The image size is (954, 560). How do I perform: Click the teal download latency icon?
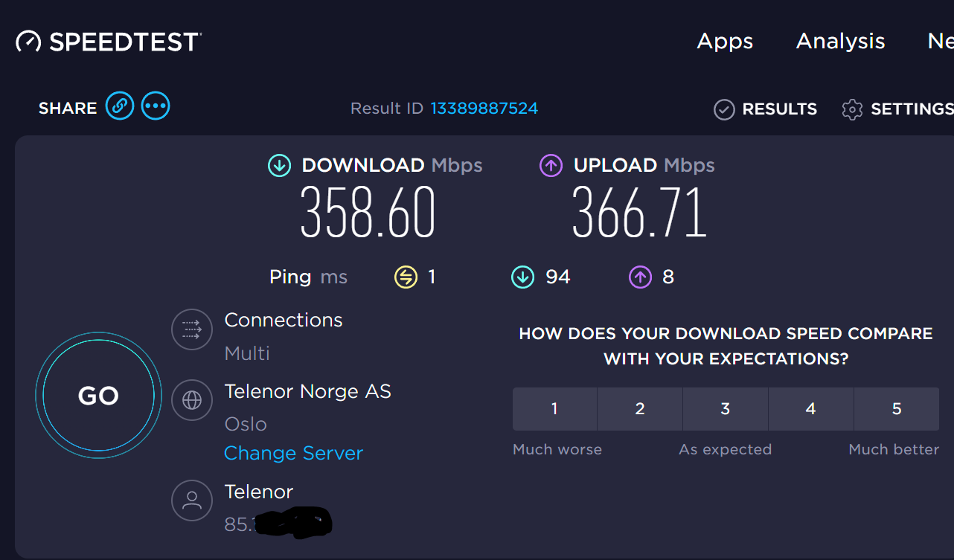click(522, 277)
